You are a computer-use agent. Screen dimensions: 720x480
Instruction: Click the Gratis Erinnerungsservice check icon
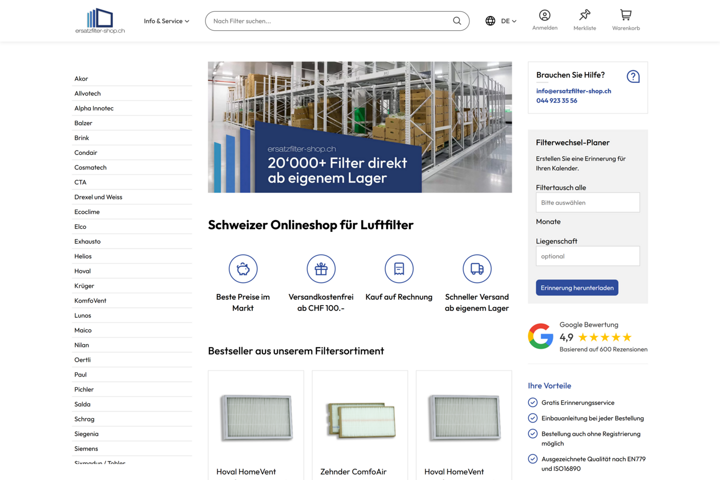coord(533,403)
